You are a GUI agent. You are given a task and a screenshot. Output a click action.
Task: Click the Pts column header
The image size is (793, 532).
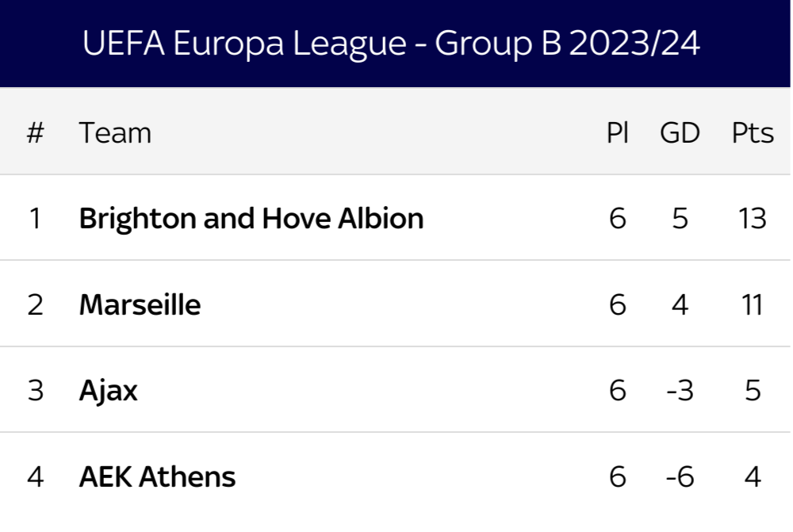(753, 133)
